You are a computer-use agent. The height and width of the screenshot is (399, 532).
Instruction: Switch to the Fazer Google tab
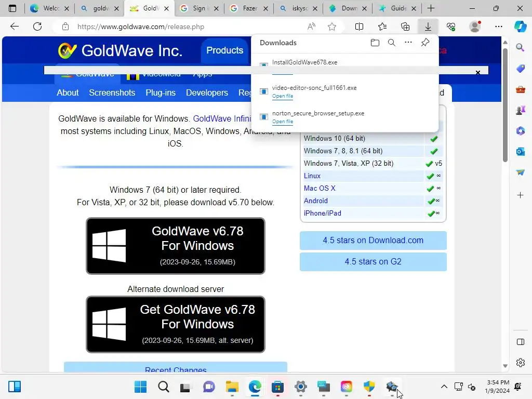coord(249,8)
